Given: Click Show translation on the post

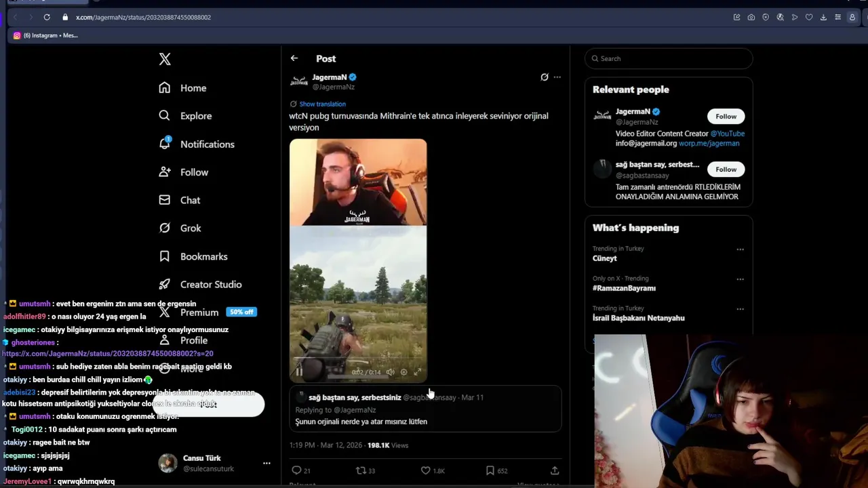Looking at the screenshot, I should pyautogui.click(x=322, y=104).
